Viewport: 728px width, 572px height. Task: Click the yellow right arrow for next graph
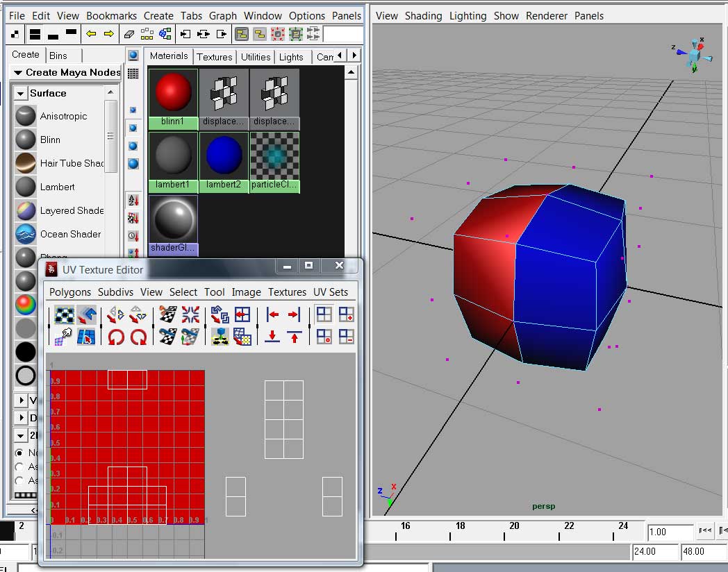tap(108, 34)
